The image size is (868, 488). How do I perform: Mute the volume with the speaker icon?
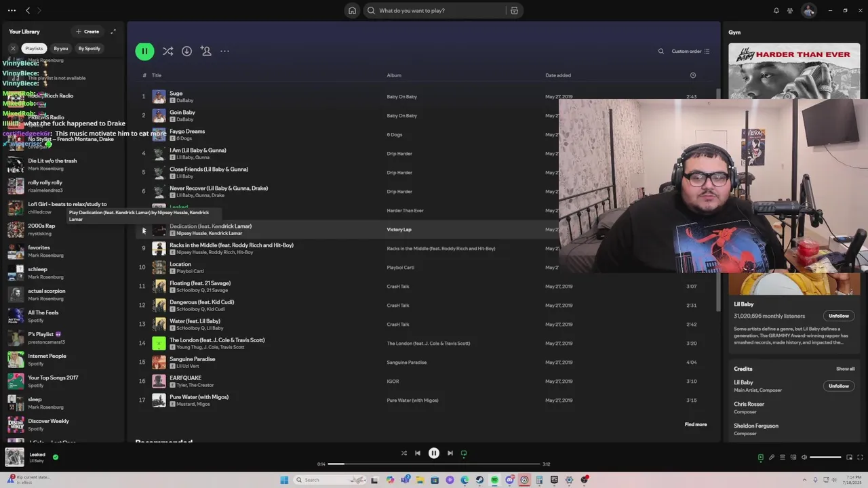[x=804, y=457]
